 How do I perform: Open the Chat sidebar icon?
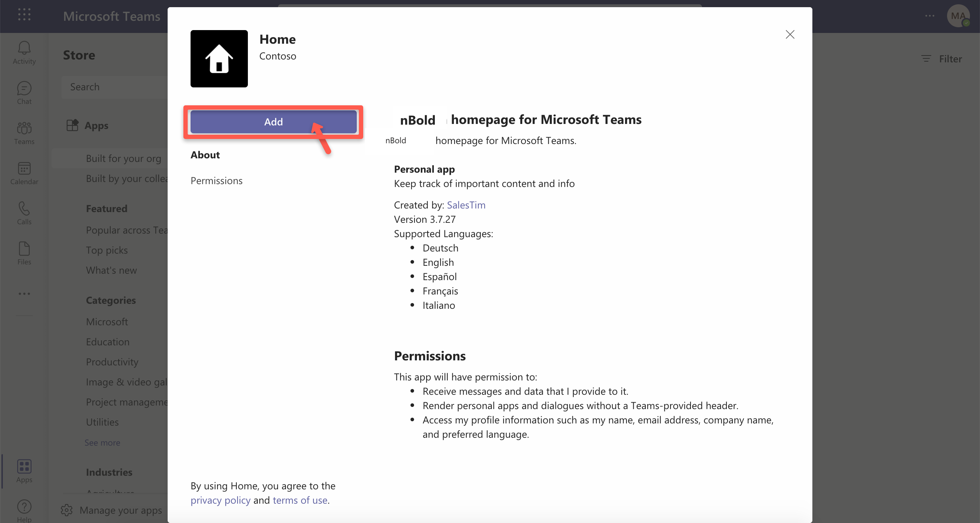pos(24,93)
